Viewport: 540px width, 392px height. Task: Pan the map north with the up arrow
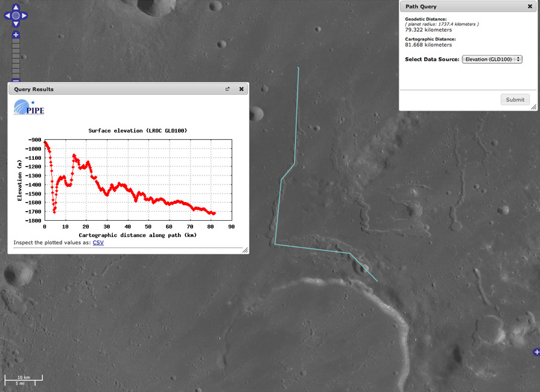tap(16, 7)
